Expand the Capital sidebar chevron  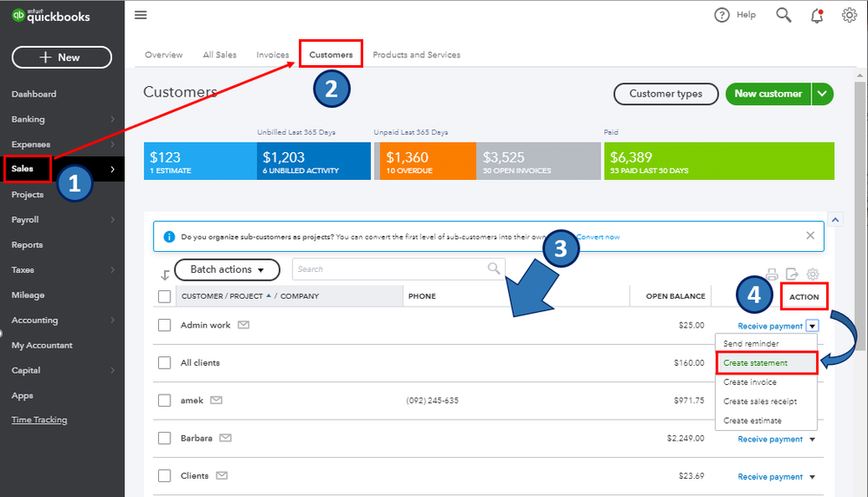point(112,370)
